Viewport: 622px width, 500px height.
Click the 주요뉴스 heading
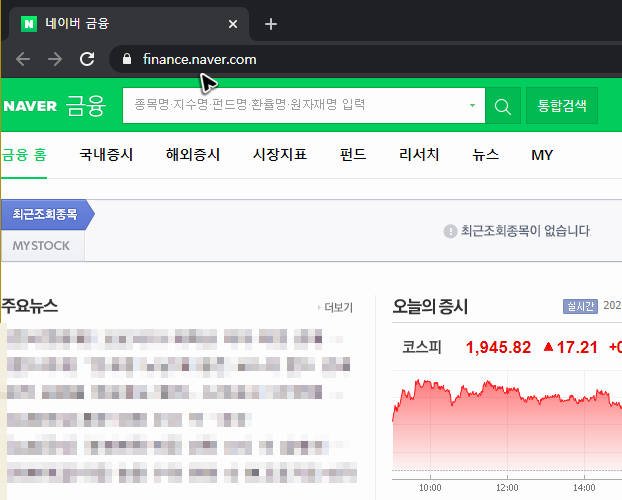(x=30, y=306)
